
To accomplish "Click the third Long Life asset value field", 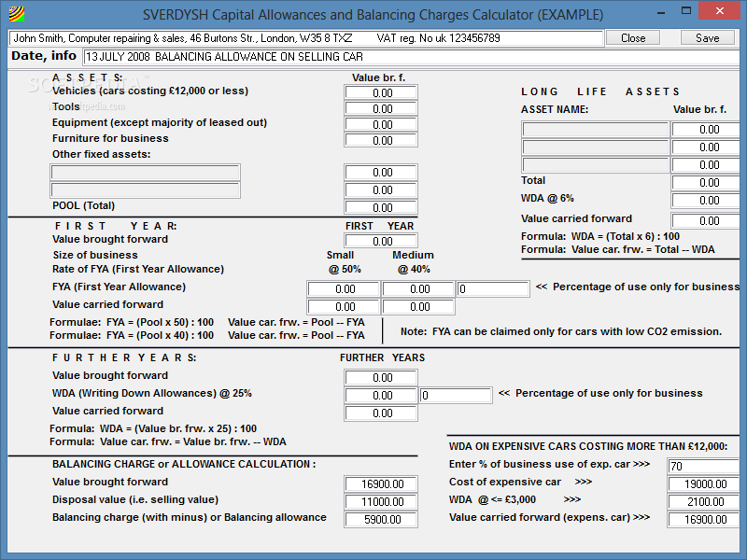I will click(x=706, y=165).
